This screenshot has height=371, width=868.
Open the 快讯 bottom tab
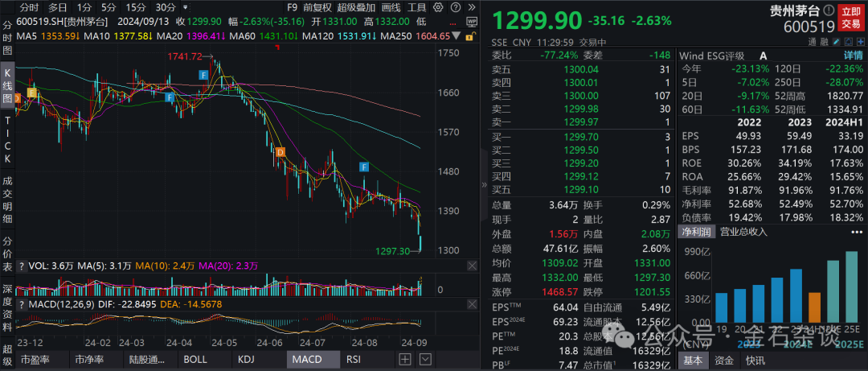tap(755, 360)
